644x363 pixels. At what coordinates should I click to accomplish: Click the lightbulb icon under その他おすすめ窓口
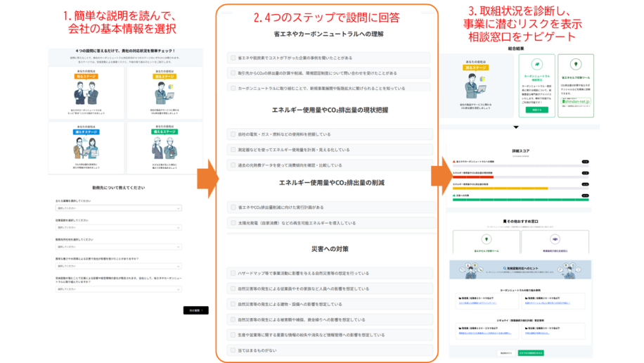[487, 239]
